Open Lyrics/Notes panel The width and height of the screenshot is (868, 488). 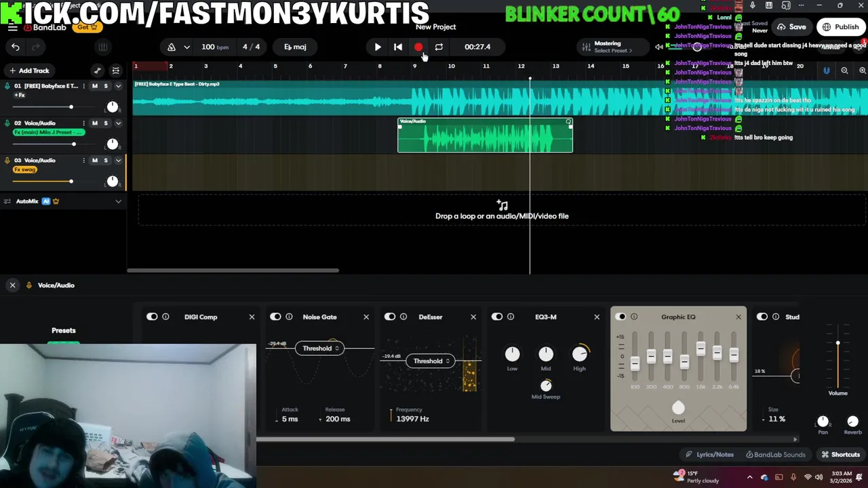(x=709, y=455)
